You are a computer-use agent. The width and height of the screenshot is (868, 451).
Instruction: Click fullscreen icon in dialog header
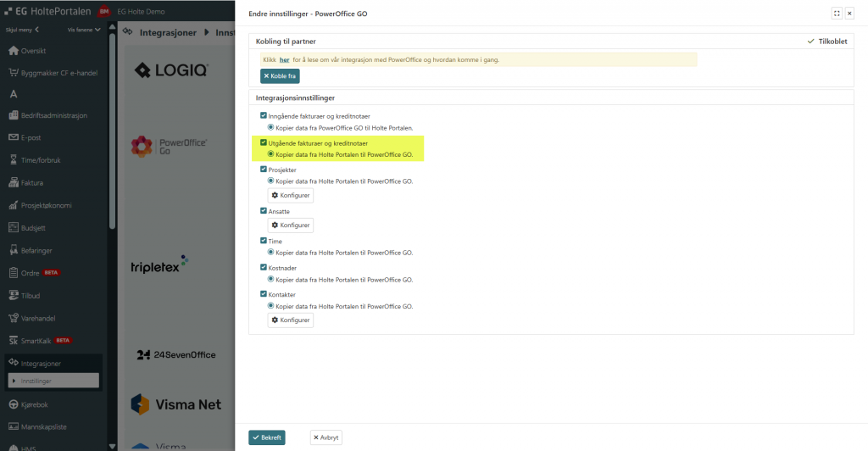pos(837,14)
